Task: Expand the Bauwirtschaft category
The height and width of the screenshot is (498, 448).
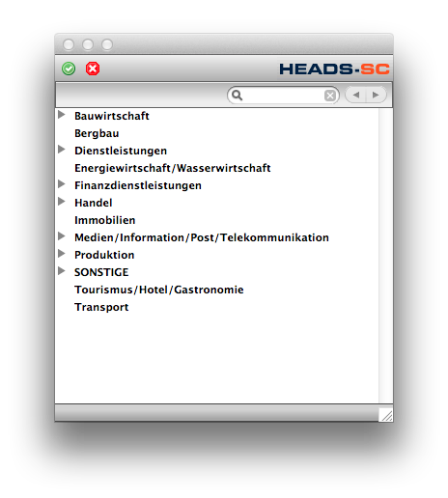Action: (62, 115)
